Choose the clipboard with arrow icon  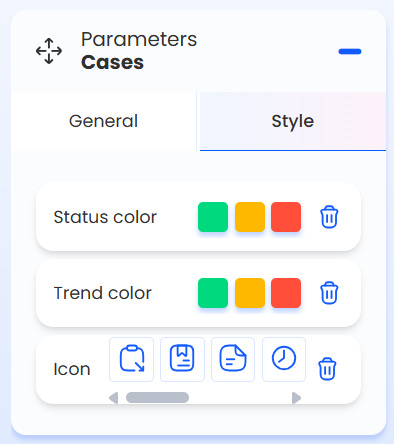pyautogui.click(x=132, y=359)
